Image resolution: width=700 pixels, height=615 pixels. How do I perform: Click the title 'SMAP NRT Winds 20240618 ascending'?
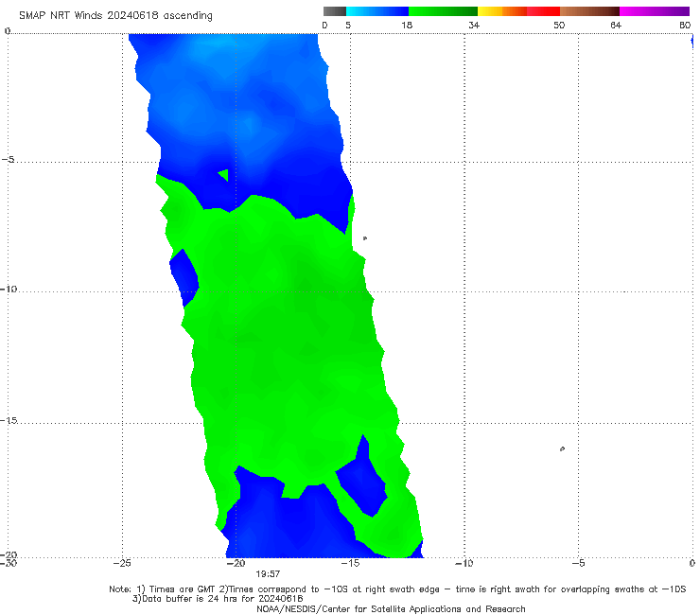click(115, 15)
